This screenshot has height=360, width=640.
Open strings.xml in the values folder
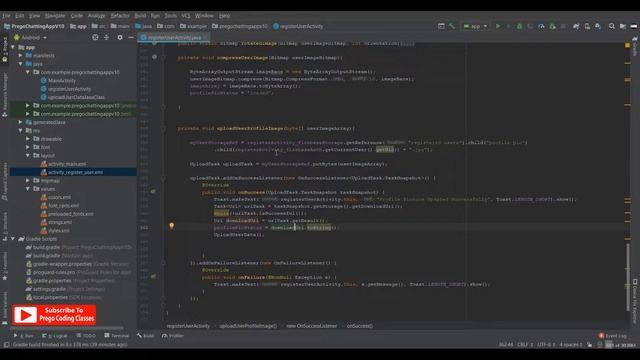coord(60,222)
